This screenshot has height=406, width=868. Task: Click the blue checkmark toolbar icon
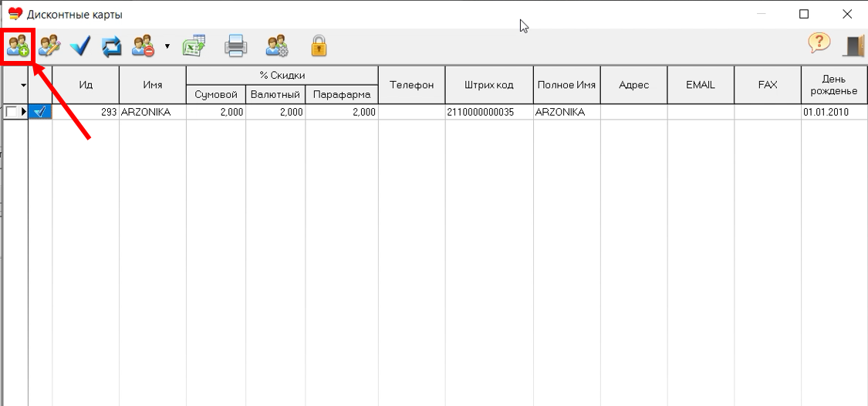[79, 46]
